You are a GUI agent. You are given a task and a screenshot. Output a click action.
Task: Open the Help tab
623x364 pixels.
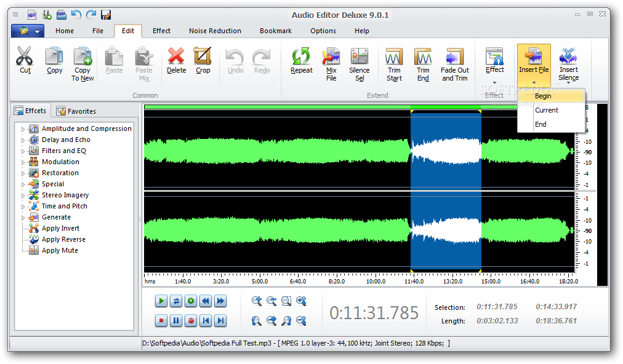[361, 31]
